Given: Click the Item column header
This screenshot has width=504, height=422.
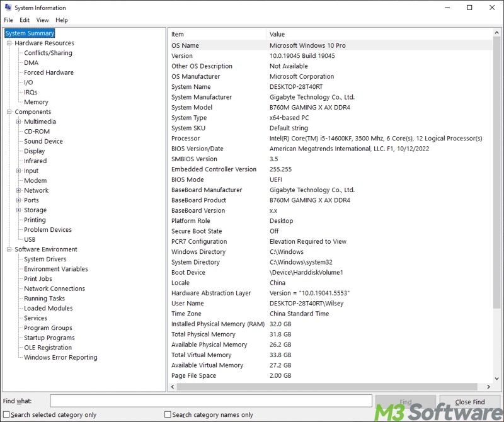Looking at the screenshot, I should click(217, 34).
